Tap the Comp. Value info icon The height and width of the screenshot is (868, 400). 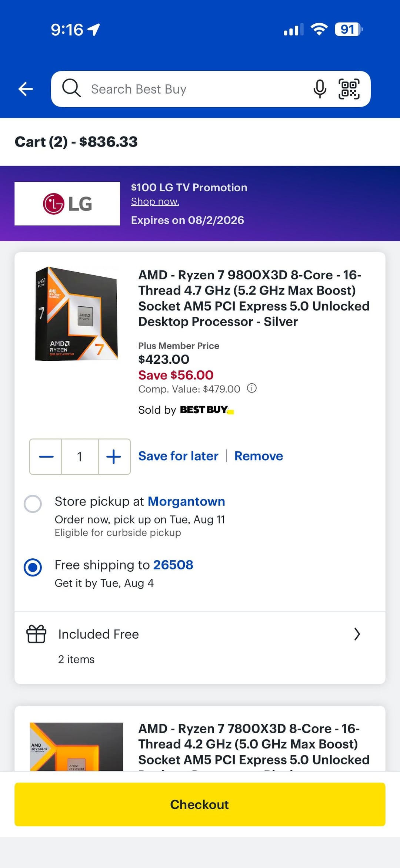(x=252, y=388)
